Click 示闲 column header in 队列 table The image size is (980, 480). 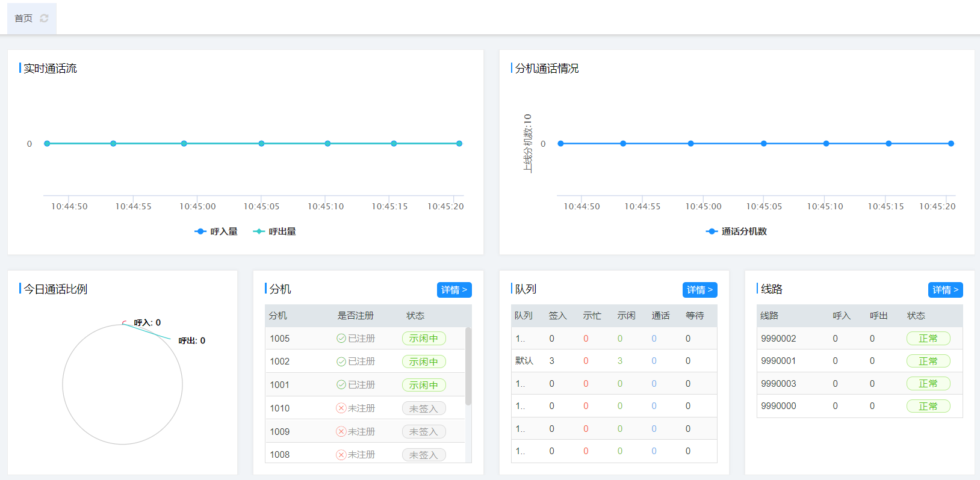627,316
